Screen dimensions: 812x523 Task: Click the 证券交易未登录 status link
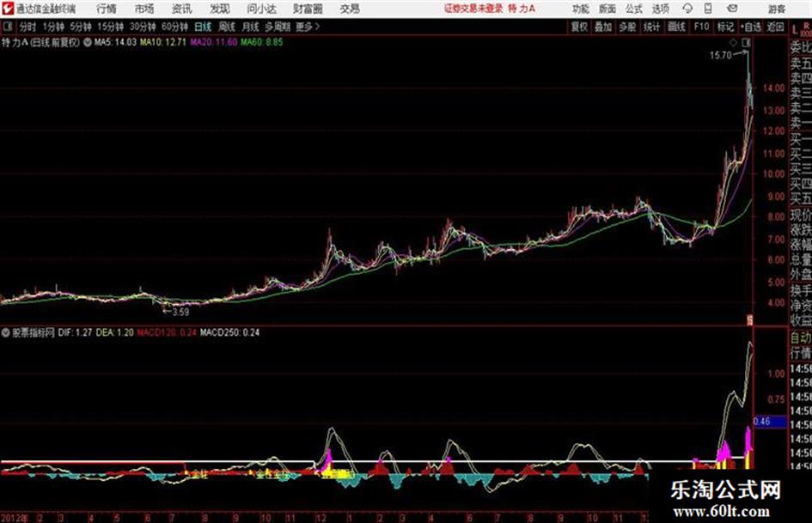tap(473, 9)
